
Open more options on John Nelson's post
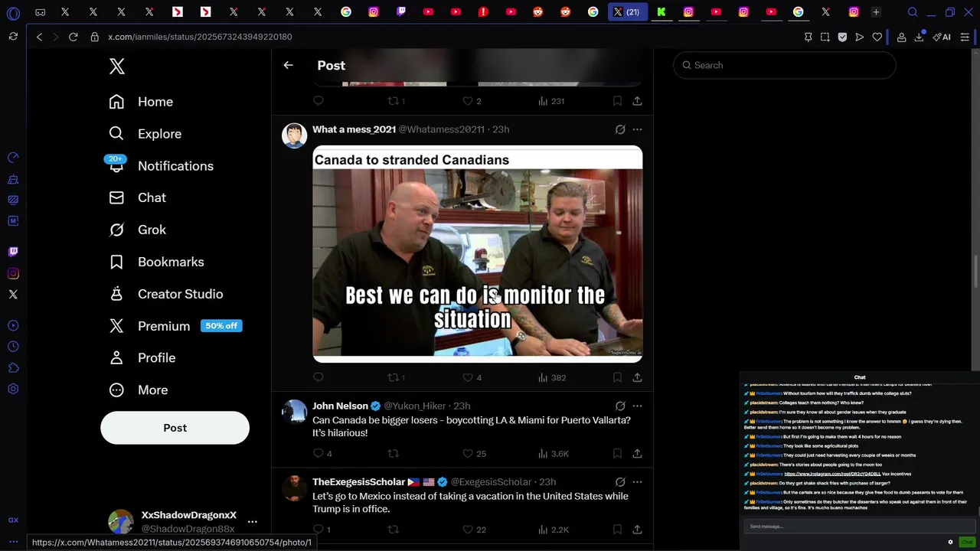tap(637, 406)
